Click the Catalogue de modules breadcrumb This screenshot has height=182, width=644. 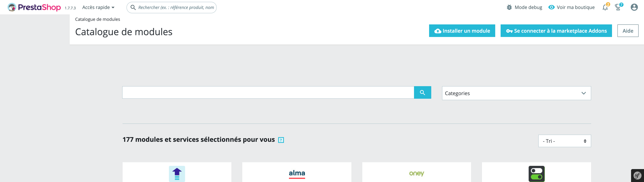click(x=98, y=19)
